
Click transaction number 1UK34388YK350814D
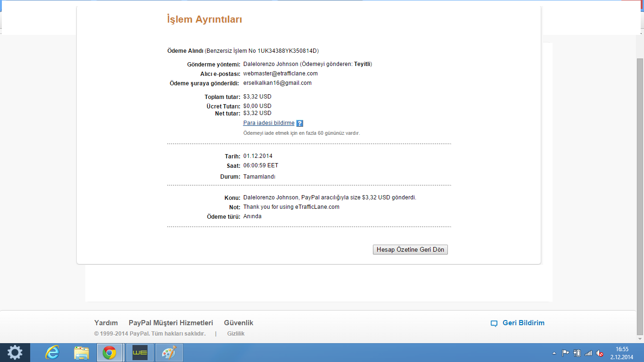(x=288, y=51)
